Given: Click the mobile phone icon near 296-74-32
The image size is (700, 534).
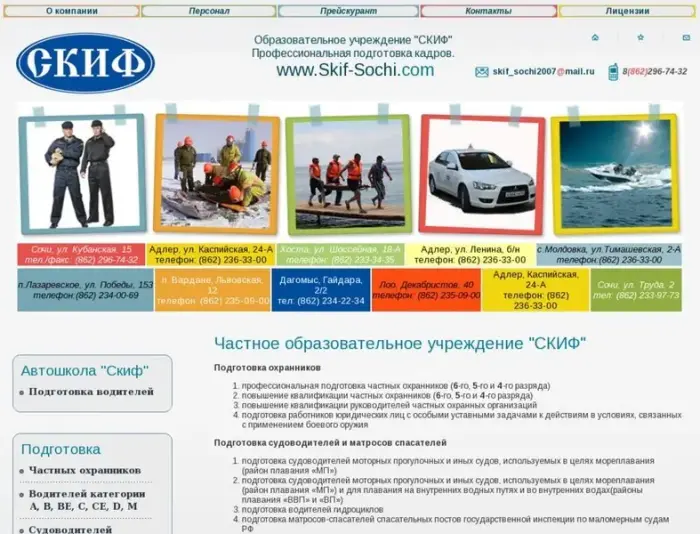Looking at the screenshot, I should click(613, 72).
